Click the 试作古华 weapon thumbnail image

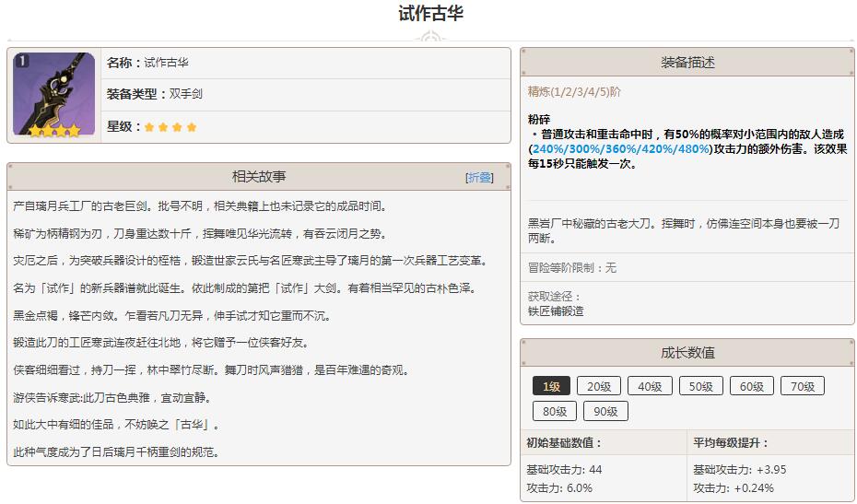(x=54, y=95)
